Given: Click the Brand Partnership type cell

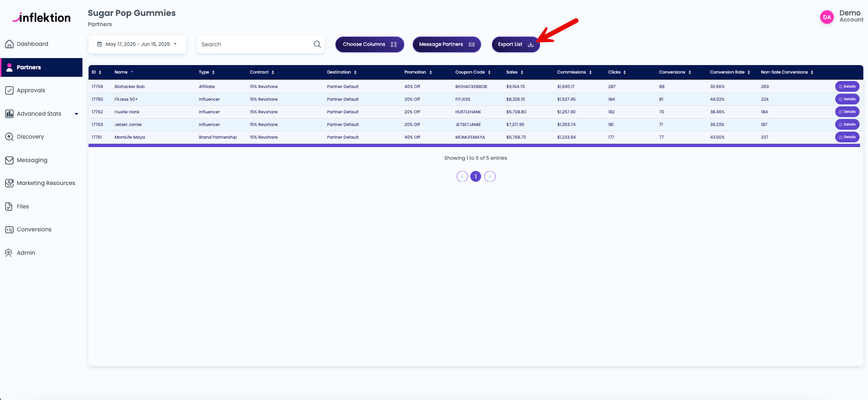Looking at the screenshot, I should 217,137.
